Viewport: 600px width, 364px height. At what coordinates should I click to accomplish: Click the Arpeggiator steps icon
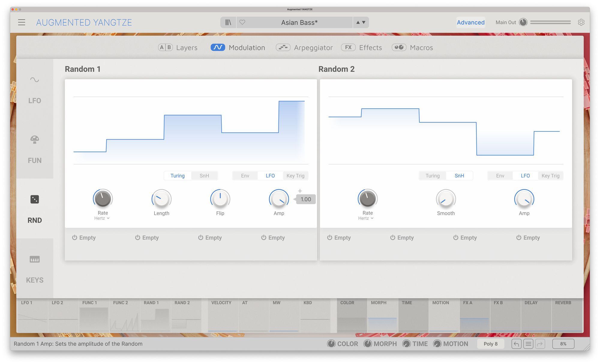pyautogui.click(x=283, y=47)
